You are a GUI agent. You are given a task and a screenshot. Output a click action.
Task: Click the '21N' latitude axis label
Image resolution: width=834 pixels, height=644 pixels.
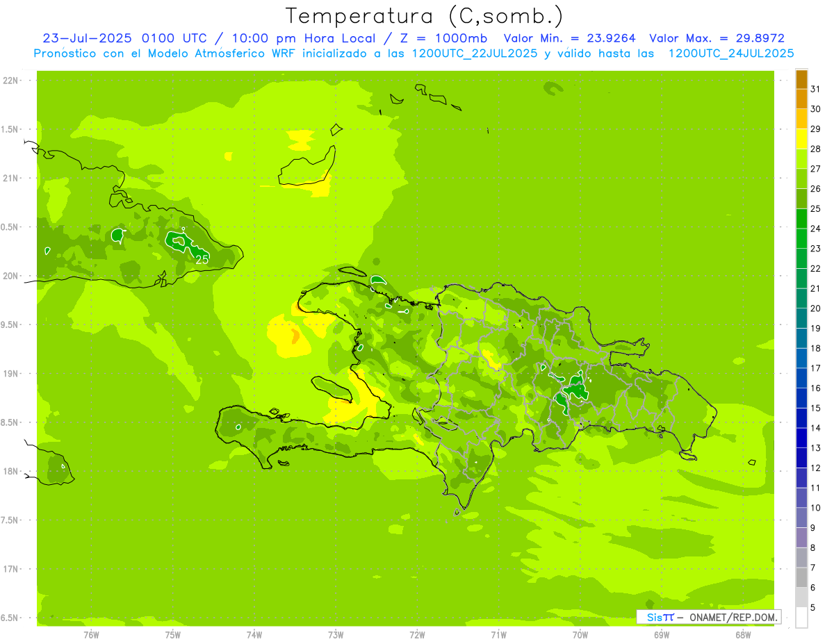10,178
